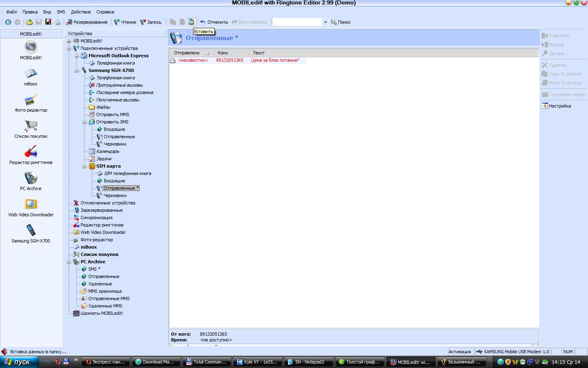This screenshot has width=588, height=368.
Task: Collapse the Подключенные устройства node
Action: click(x=69, y=49)
